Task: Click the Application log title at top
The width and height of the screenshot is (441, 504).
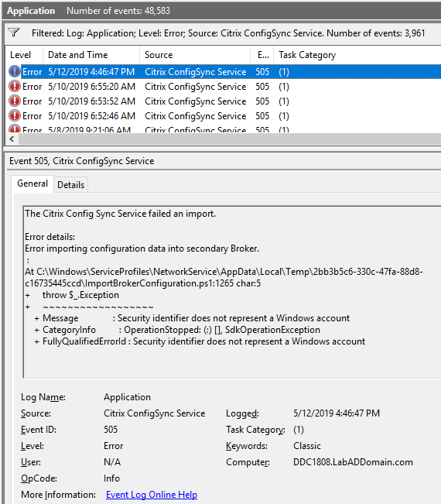Action: 31,11
